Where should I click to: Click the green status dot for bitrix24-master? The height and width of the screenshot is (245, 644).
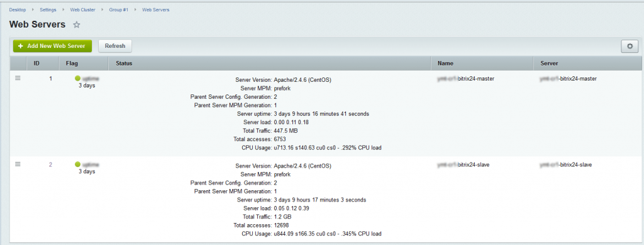point(77,78)
